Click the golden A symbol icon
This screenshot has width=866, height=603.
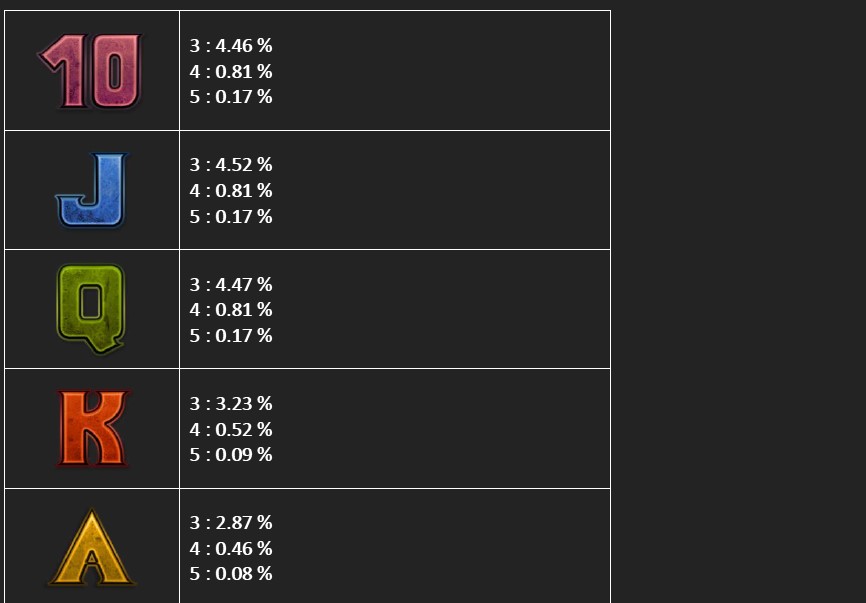91,547
